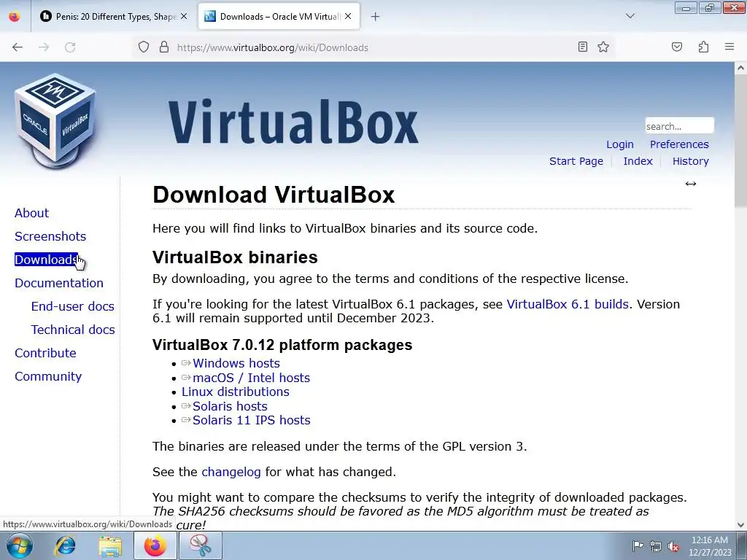
Task: Reload the page with the refresh icon
Action: tap(70, 47)
